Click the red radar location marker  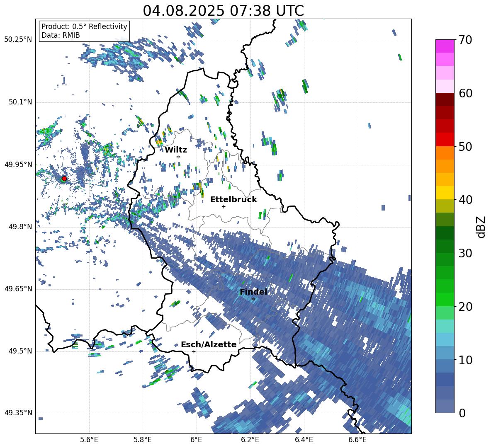(x=64, y=178)
